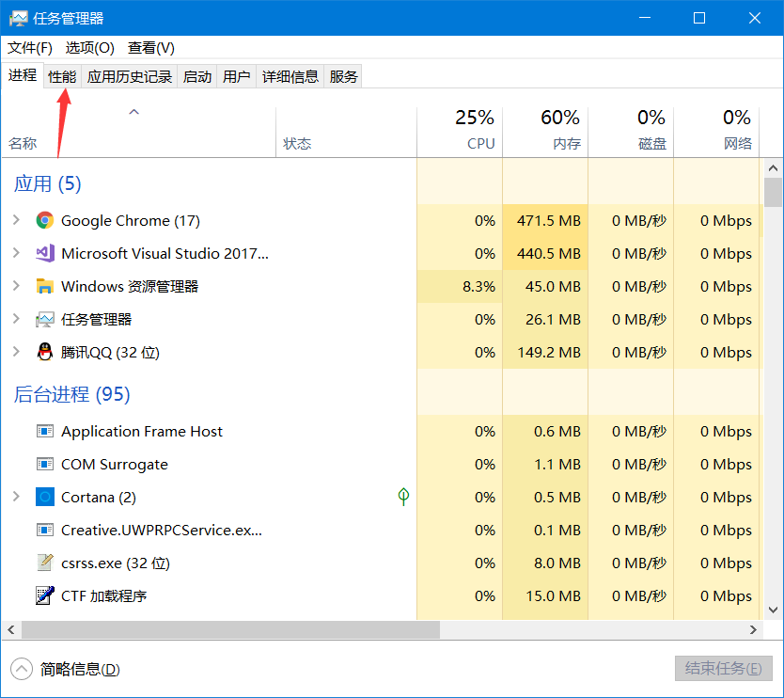Expand the 腾讯QQ (32 位) group
The width and height of the screenshot is (784, 698).
16,352
